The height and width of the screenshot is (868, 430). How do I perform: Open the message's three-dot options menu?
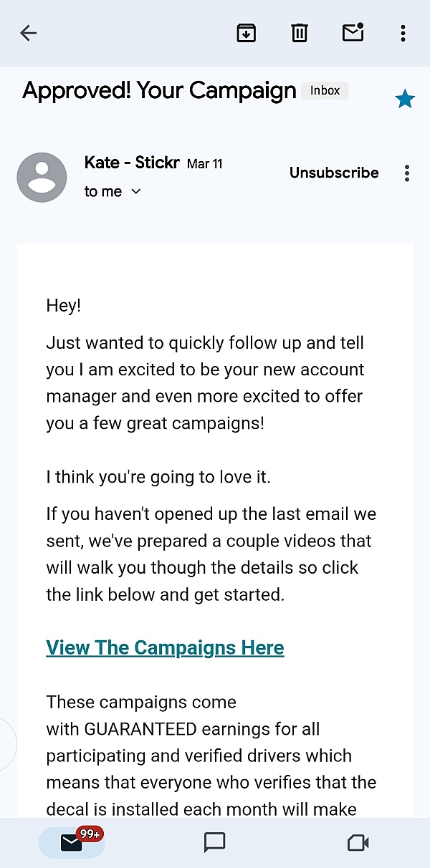[407, 173]
